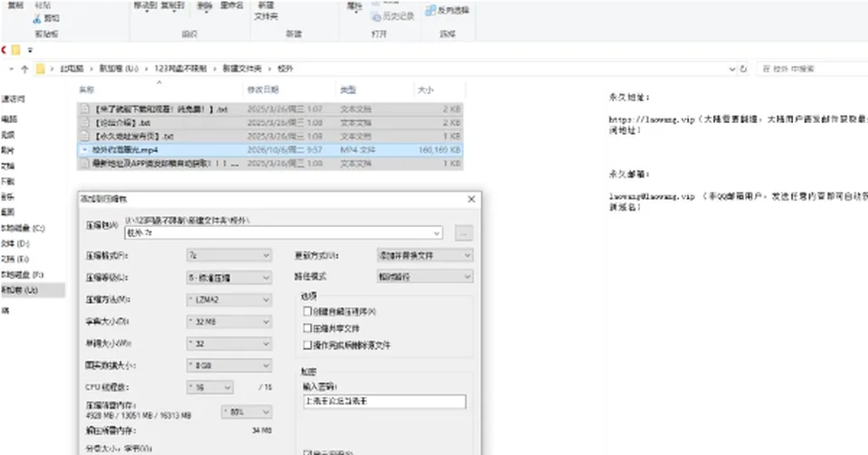Click 移动到 in the ribbon
The image size is (868, 455).
(146, 6)
